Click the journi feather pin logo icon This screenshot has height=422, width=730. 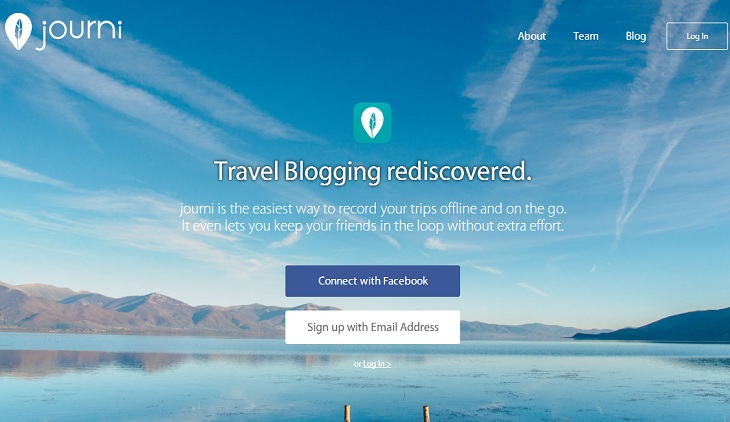(18, 31)
